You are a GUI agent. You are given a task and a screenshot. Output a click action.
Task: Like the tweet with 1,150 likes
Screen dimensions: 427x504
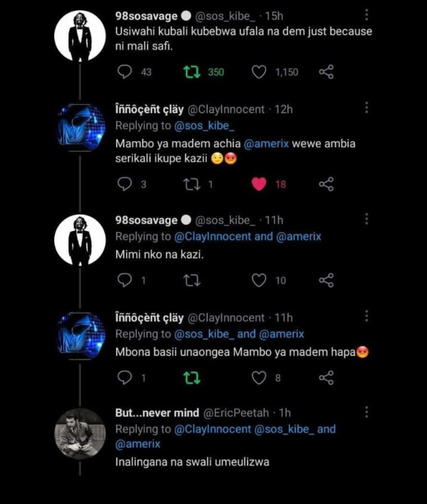259,72
